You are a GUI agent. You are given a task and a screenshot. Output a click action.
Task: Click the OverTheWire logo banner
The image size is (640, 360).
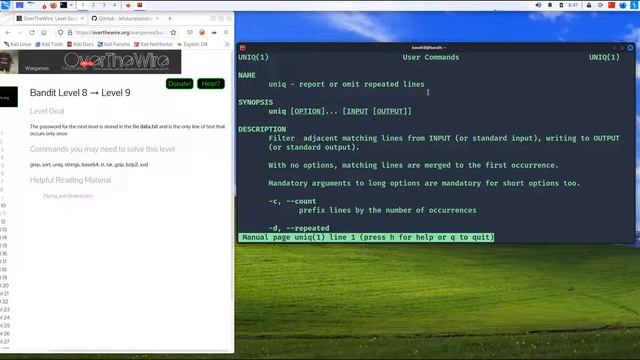tap(116, 61)
